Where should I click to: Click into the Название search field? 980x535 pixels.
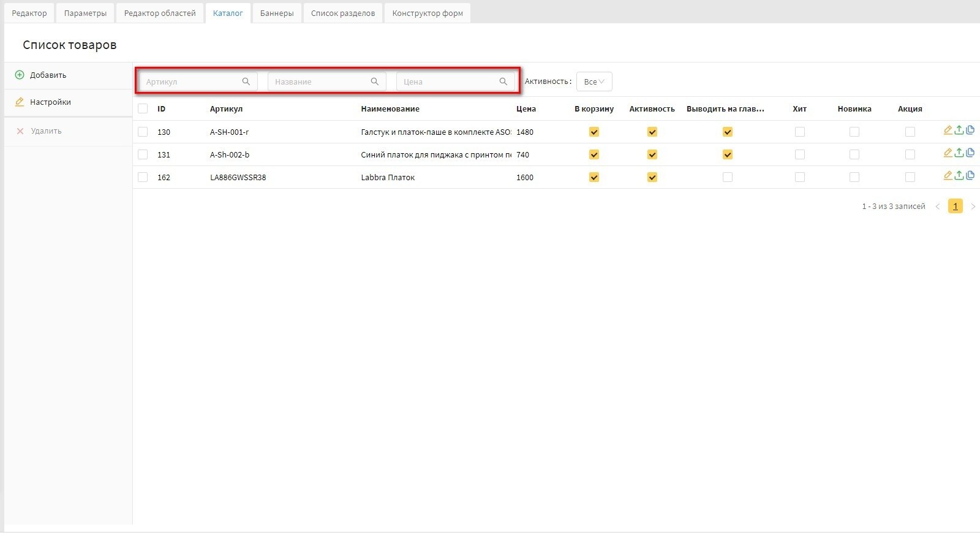(320, 82)
